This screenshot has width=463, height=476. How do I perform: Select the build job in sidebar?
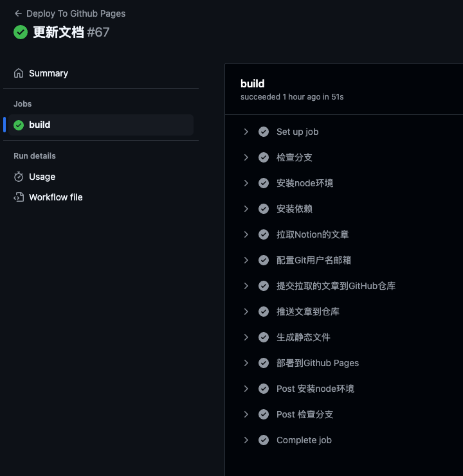point(101,125)
